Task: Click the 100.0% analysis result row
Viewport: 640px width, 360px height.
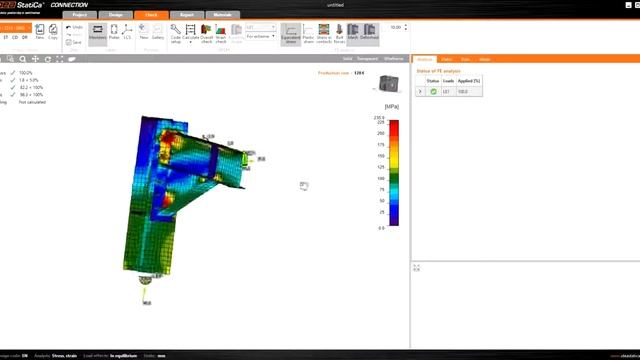Action: pos(26,73)
